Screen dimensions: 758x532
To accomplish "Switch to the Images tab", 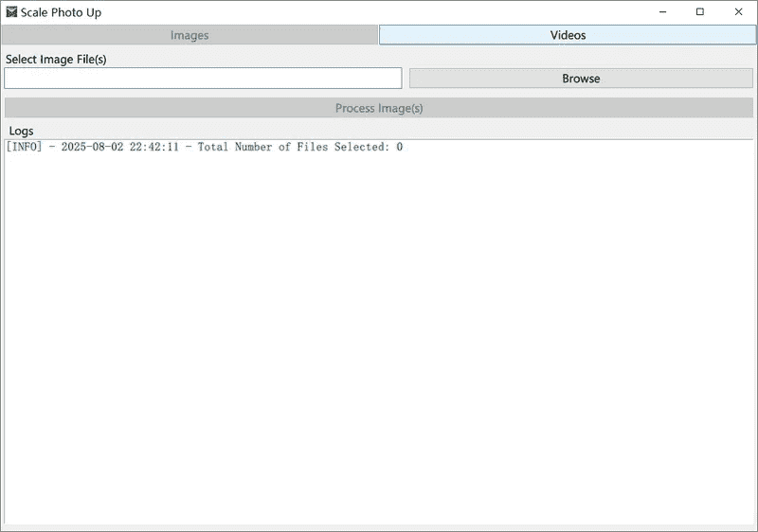I will (189, 35).
